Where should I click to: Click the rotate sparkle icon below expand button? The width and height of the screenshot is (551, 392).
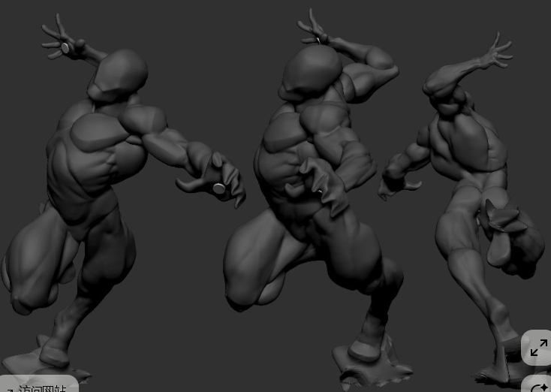point(540,387)
